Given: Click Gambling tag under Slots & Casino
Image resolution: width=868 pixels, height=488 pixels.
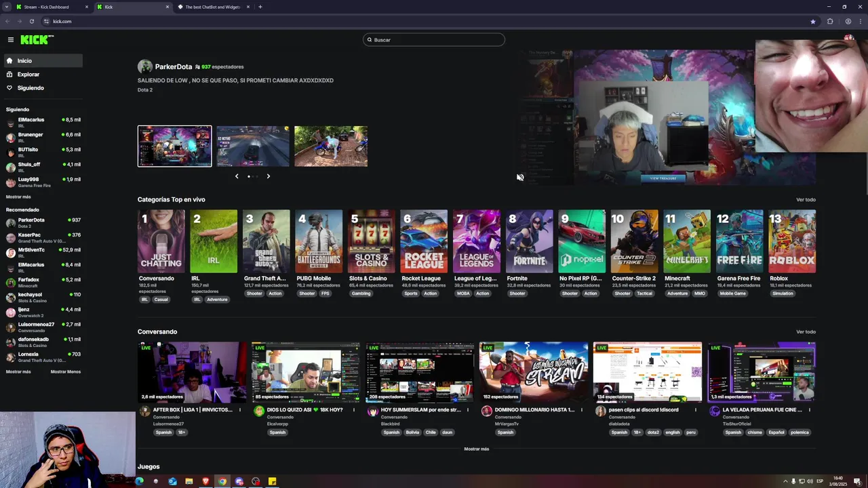Looking at the screenshot, I should [x=361, y=293].
